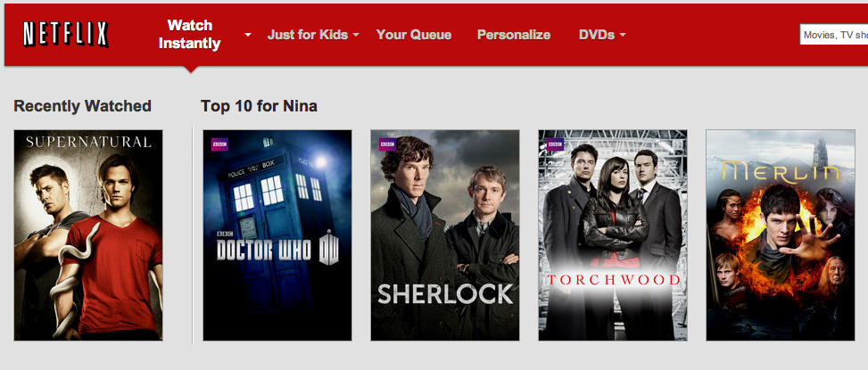Click the Top 10 for Nina heading

coord(259,106)
